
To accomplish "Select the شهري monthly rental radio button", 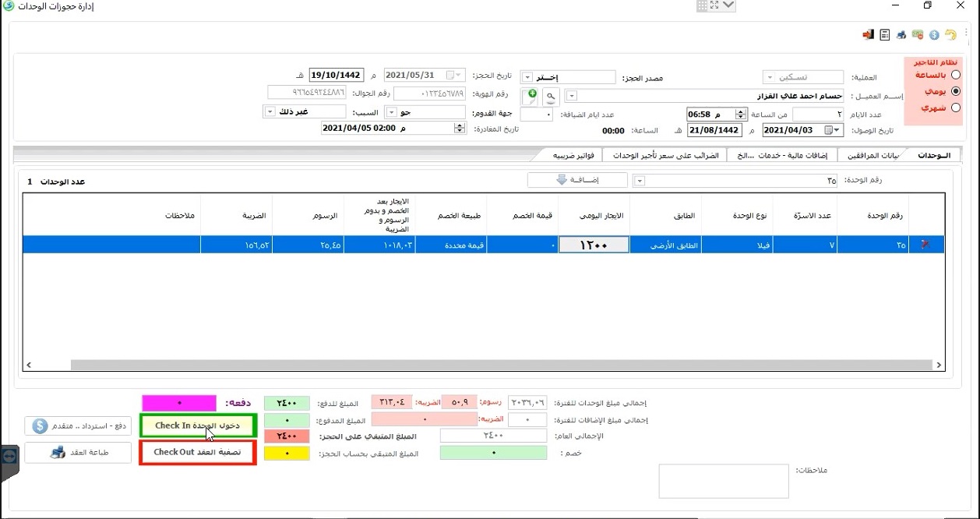I will click(x=956, y=108).
